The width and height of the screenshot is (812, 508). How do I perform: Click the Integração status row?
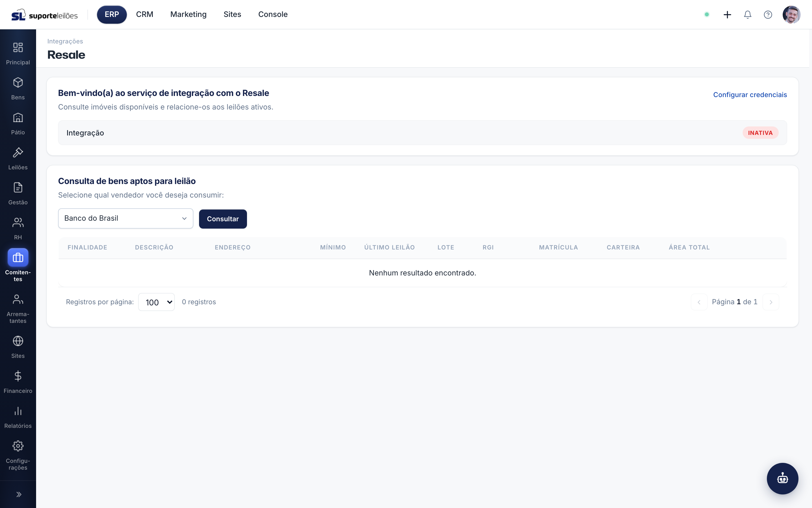tap(422, 133)
